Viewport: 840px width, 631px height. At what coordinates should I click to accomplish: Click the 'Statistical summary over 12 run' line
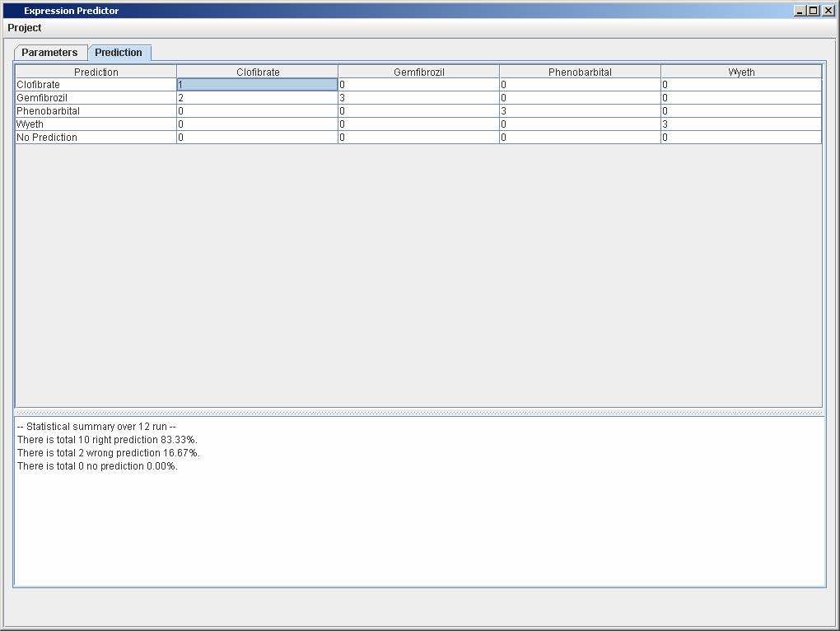(96, 427)
